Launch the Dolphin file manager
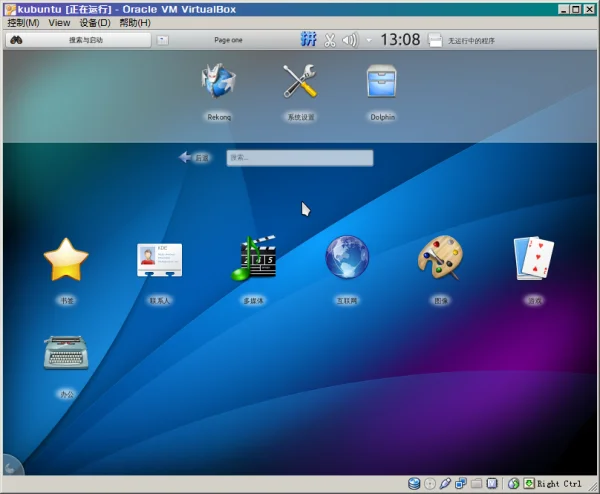Viewport: 600px width, 494px height. 382,81
